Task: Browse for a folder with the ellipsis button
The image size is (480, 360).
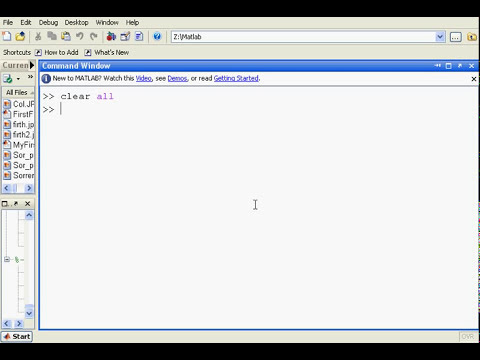Action: click(x=455, y=37)
